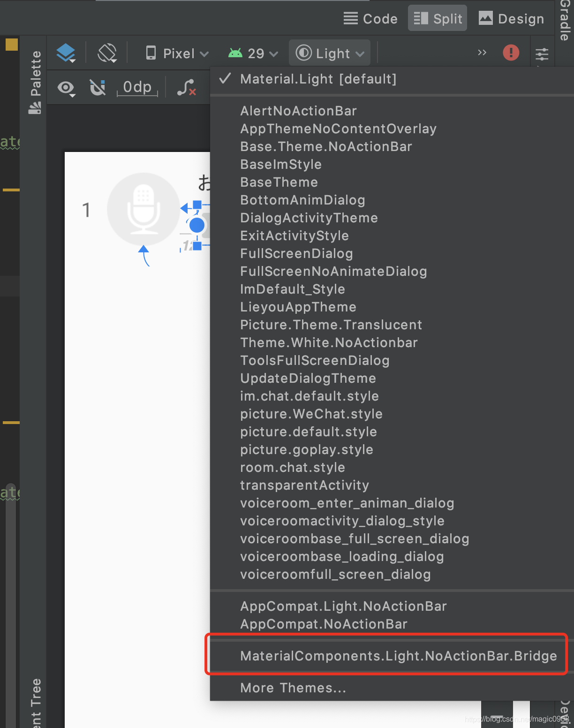The height and width of the screenshot is (728, 574).
Task: Select Base.Theme.NoActionBar theme
Action: (x=392, y=146)
